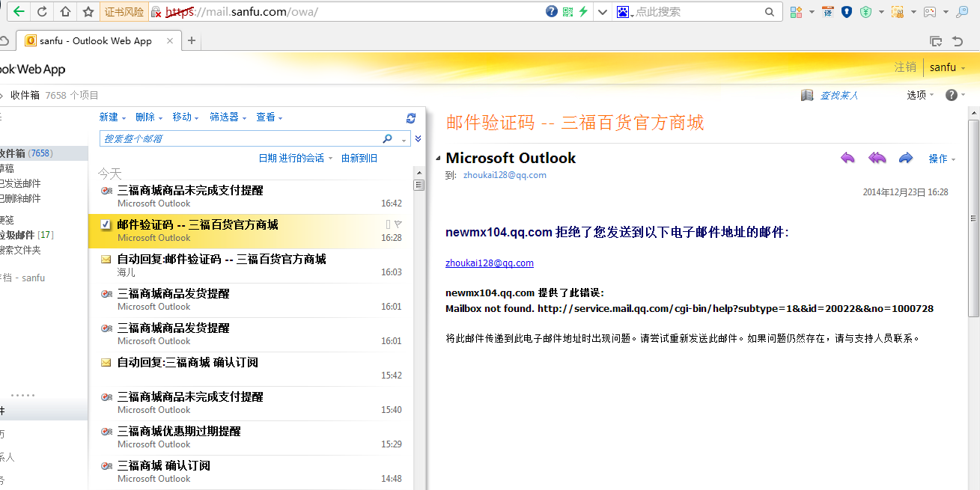
Task: Open the tab list window icon
Action: pos(935,41)
